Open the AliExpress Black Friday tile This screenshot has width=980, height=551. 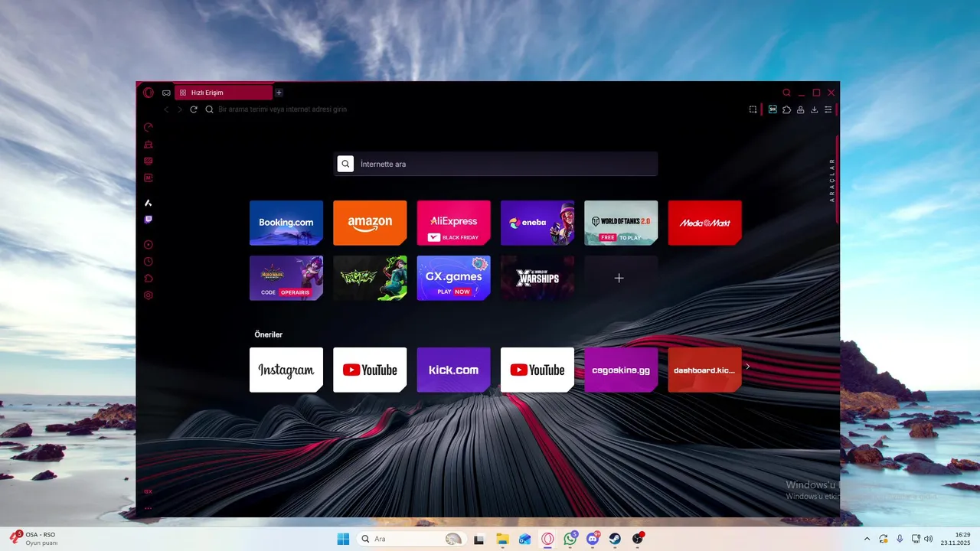pyautogui.click(x=453, y=223)
